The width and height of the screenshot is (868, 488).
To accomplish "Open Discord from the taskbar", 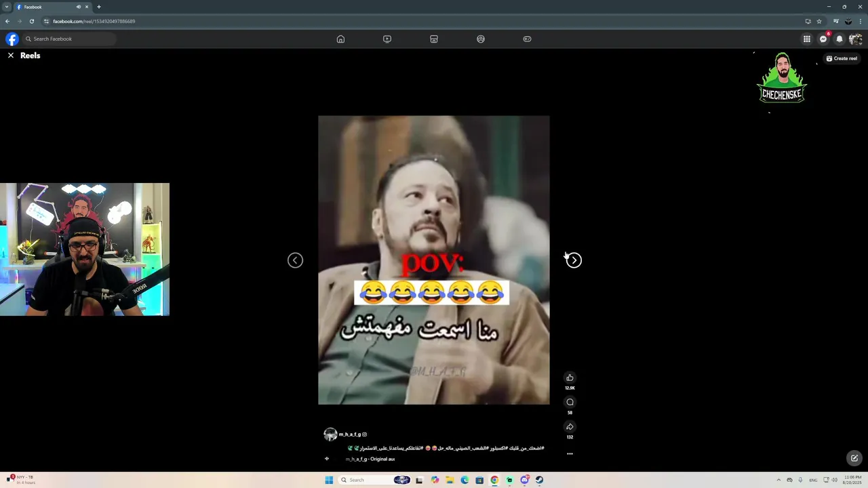I will click(524, 480).
